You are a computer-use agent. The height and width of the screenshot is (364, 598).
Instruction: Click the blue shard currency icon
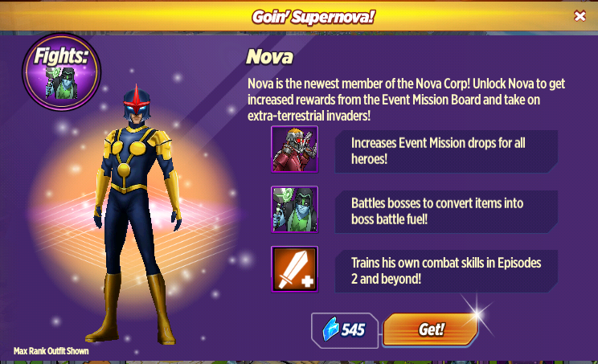330,329
